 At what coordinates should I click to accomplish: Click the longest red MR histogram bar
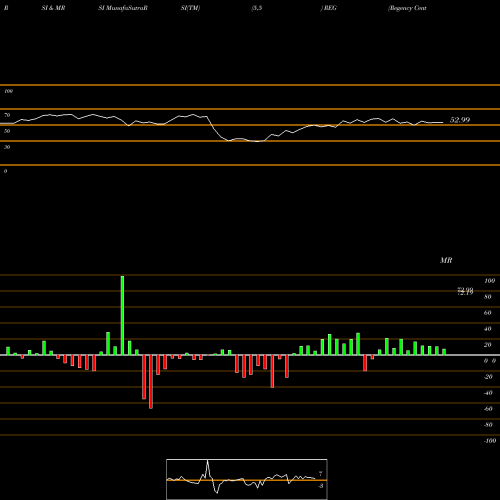(x=151, y=382)
